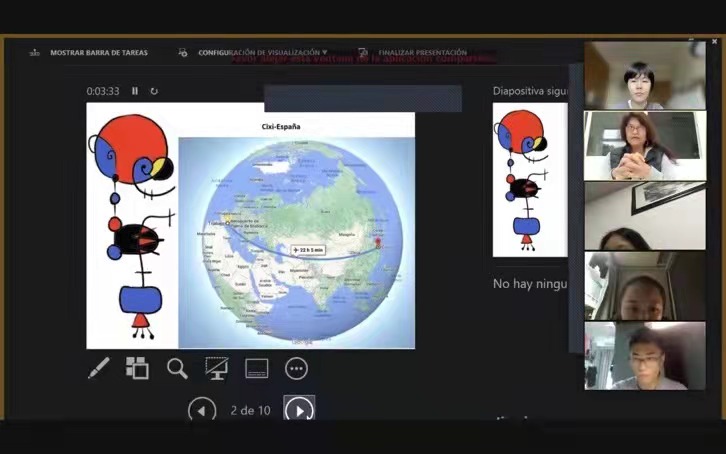
Task: Restart the presentation timer
Action: 154,91
